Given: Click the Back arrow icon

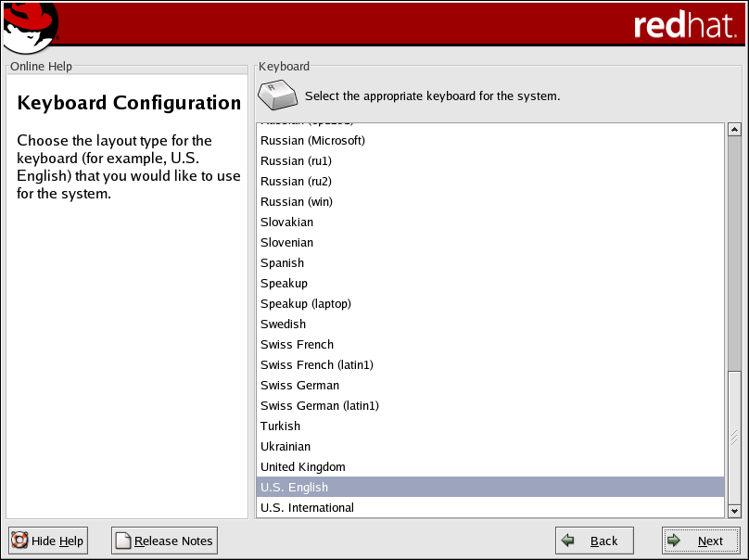Looking at the screenshot, I should [x=569, y=541].
